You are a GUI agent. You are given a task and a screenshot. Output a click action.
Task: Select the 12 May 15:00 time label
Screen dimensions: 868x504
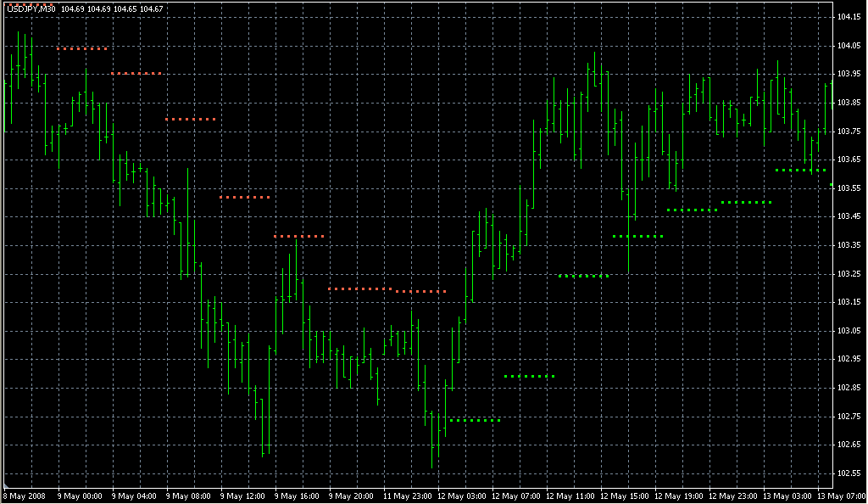pos(626,496)
